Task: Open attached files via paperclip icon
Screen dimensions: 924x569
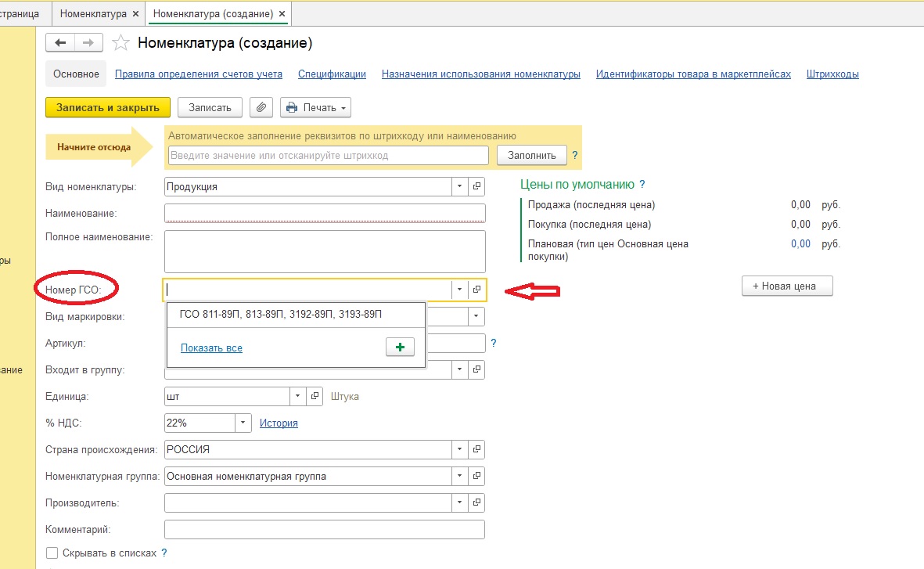Action: tap(261, 107)
